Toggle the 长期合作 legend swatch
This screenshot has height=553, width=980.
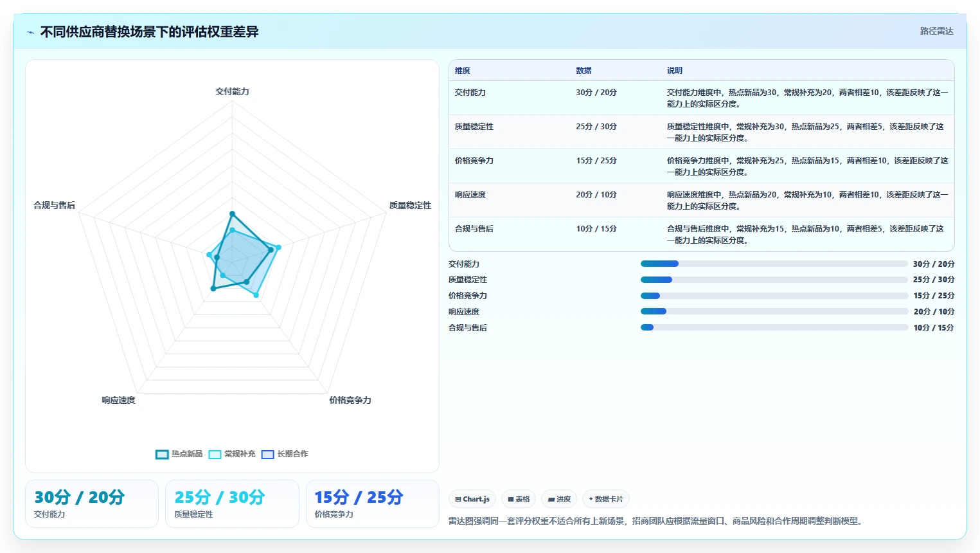tap(268, 455)
